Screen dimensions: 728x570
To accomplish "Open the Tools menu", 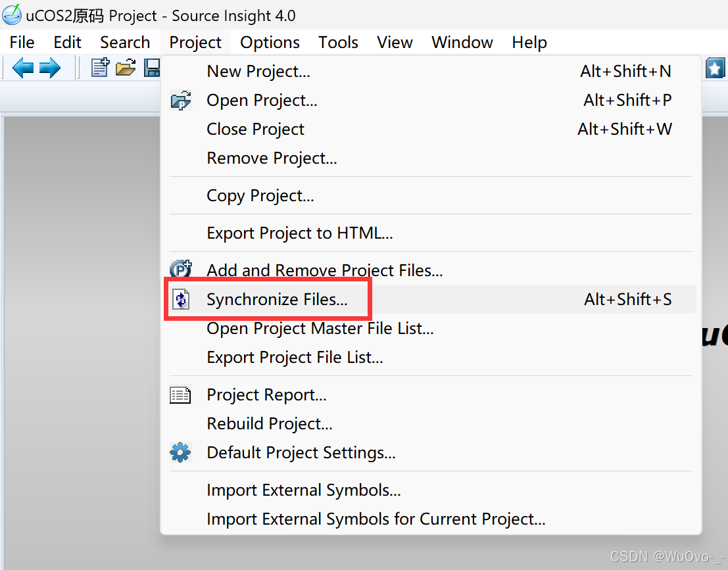I will (338, 42).
